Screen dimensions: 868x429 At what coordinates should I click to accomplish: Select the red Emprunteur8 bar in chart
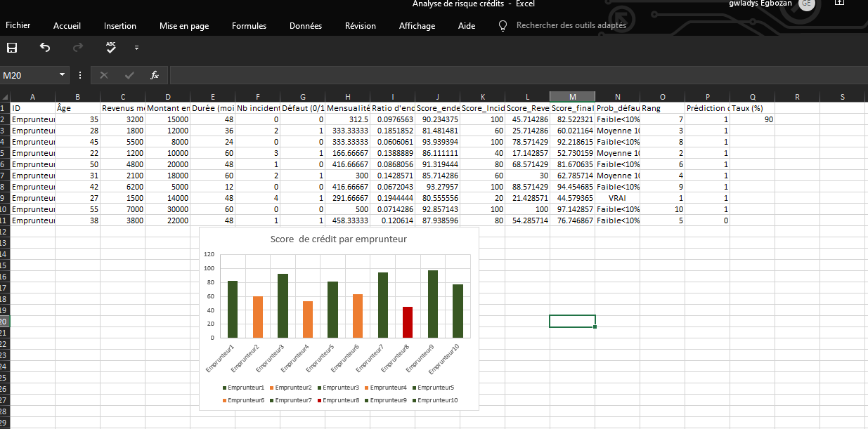[x=407, y=322]
